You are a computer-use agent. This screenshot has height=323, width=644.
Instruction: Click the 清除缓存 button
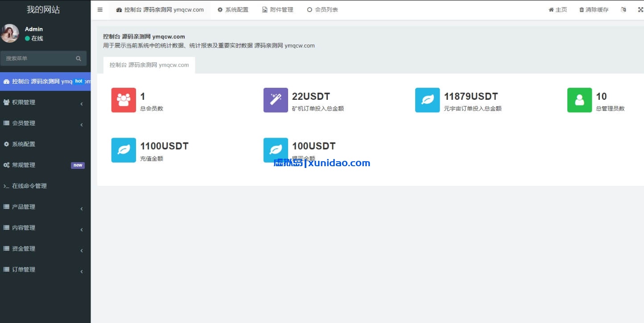tap(594, 10)
